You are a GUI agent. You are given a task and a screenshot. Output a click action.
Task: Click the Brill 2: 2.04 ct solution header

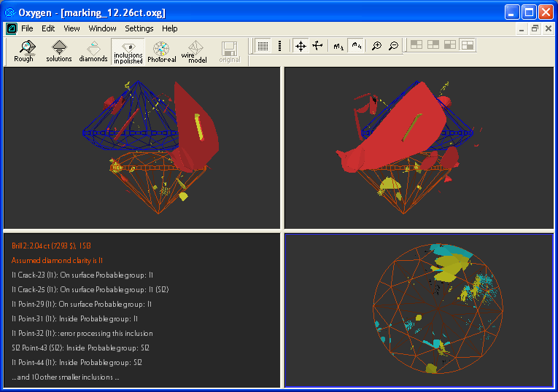coord(51,246)
